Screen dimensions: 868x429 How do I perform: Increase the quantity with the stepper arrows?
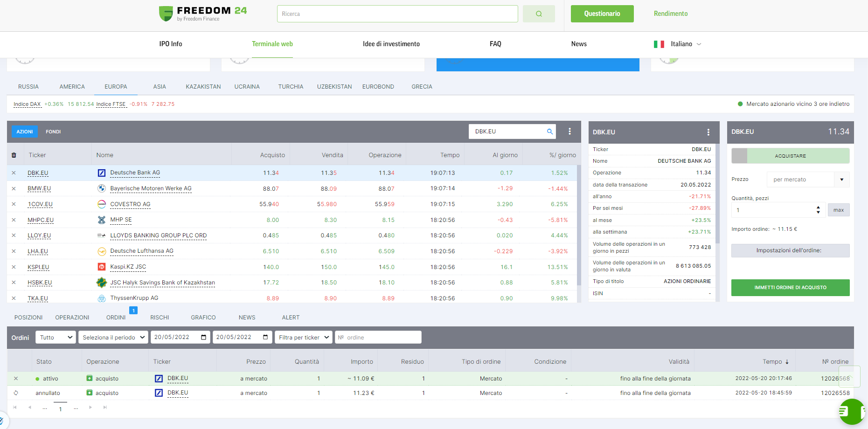(x=818, y=208)
